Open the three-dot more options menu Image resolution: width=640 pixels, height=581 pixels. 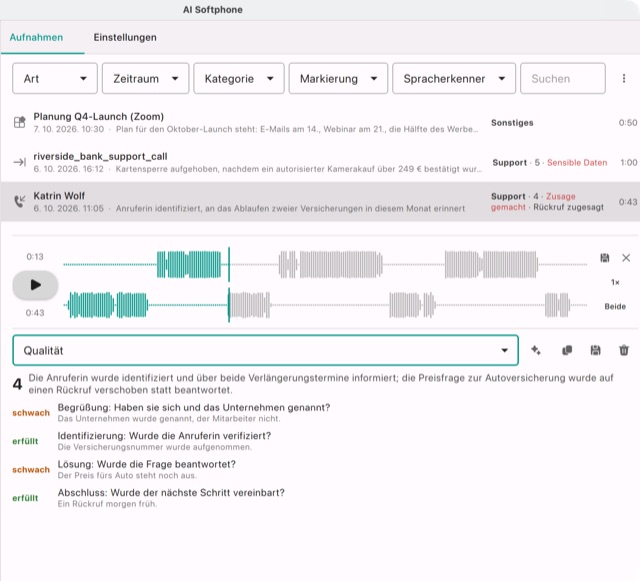pyautogui.click(x=624, y=78)
